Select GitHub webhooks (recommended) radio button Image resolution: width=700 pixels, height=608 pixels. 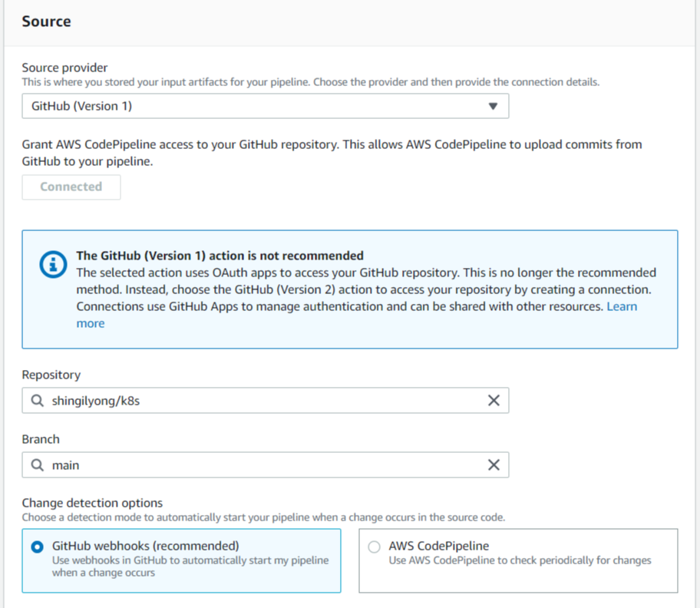(x=38, y=547)
